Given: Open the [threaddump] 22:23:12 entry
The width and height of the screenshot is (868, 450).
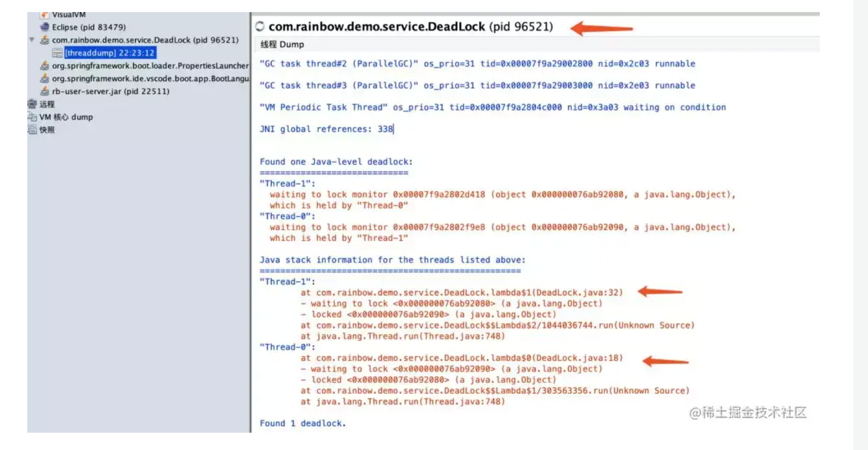Looking at the screenshot, I should click(x=110, y=53).
